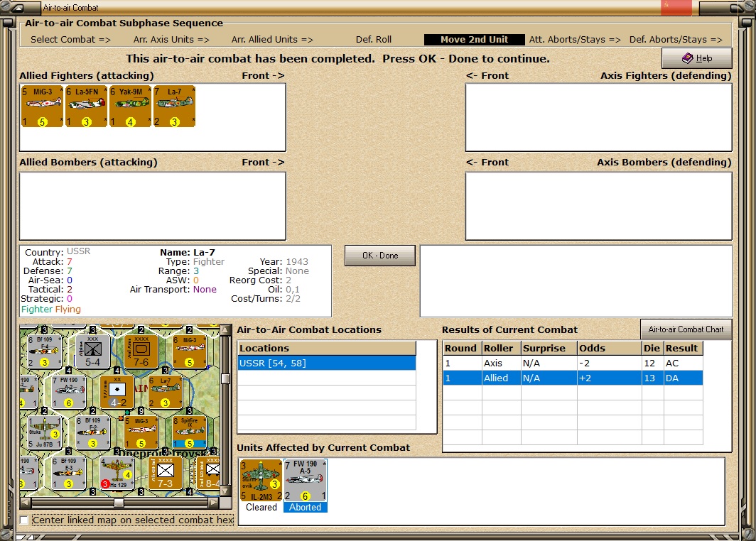
Task: Click the Arr. Allied Units subphase step
Action: tap(272, 40)
